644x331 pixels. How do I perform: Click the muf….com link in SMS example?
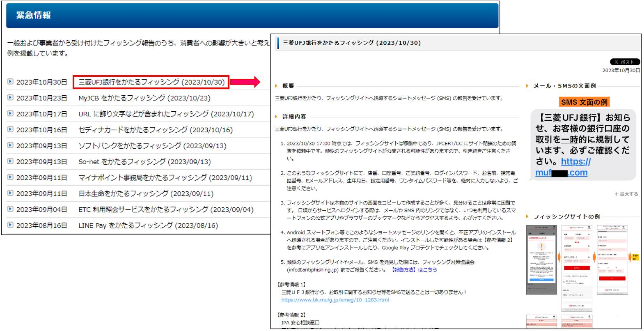point(561,172)
